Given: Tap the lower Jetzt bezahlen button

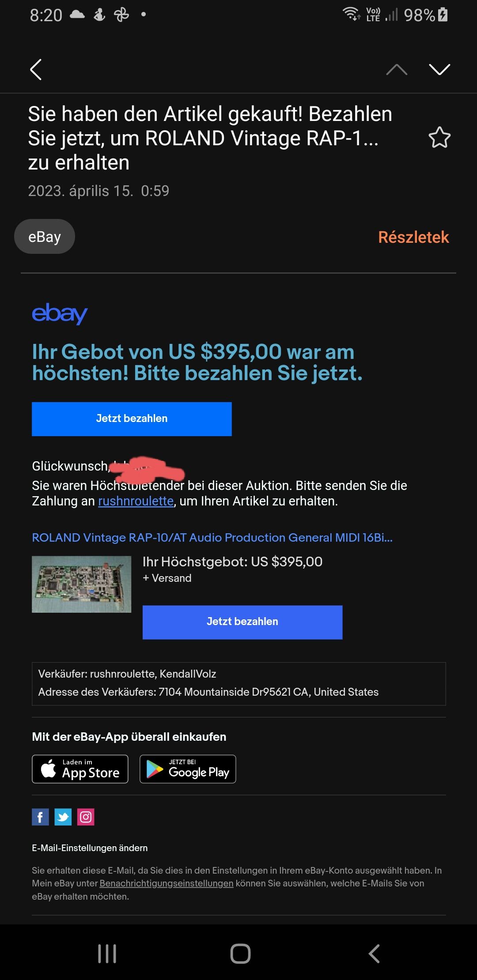Looking at the screenshot, I should pos(242,622).
